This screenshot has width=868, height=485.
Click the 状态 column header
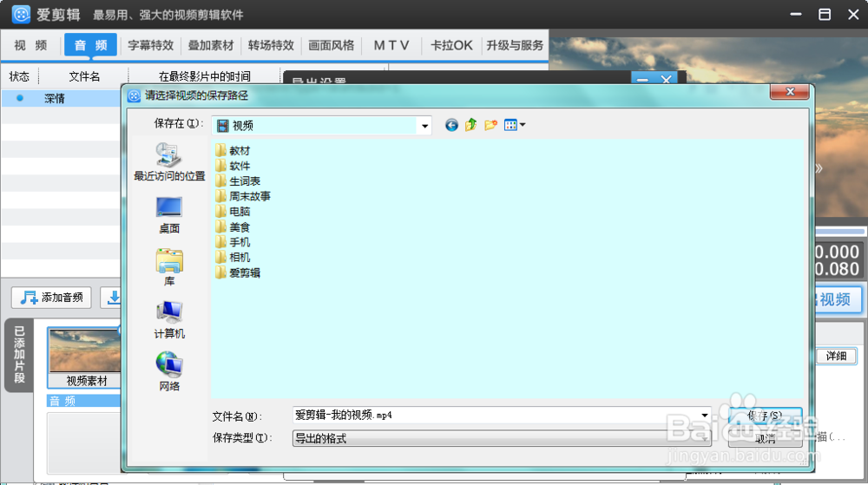click(x=19, y=76)
